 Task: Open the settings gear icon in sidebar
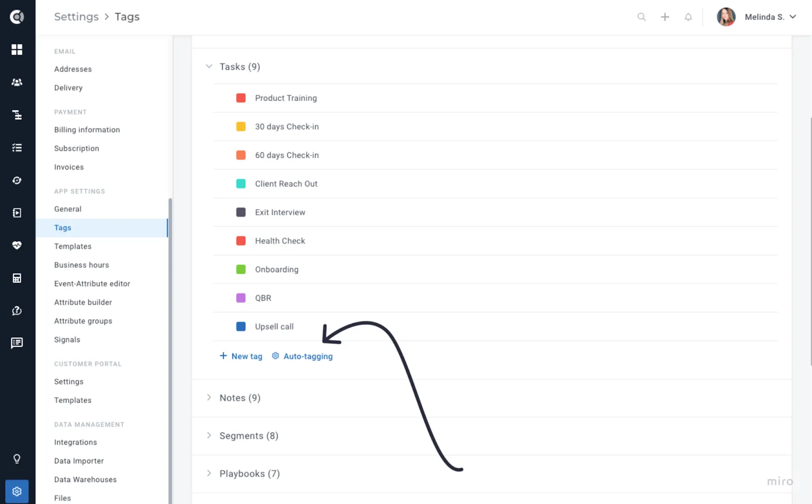click(x=17, y=491)
